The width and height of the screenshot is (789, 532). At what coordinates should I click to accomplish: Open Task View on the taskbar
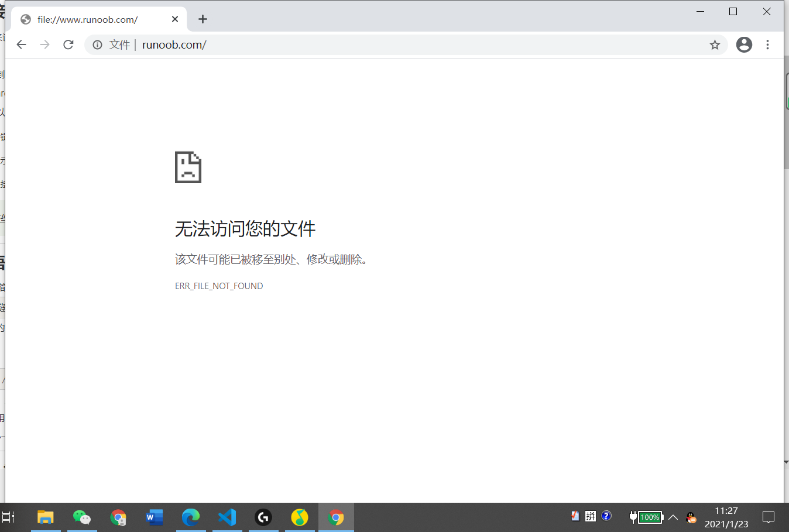tap(9, 517)
